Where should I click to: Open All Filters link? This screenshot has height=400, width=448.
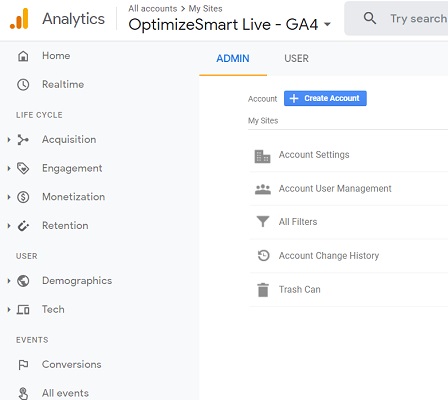coord(298,222)
